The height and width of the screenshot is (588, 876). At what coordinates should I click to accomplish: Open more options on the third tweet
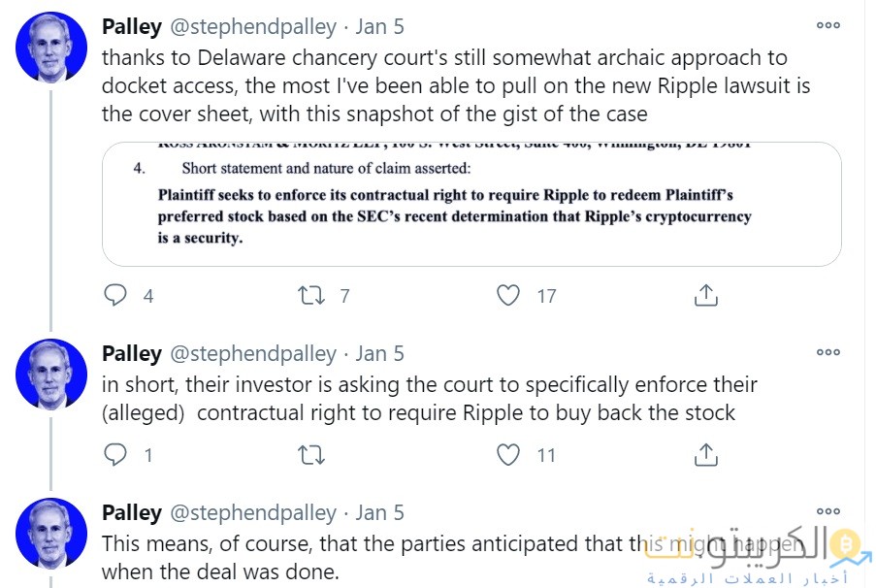coord(827,511)
